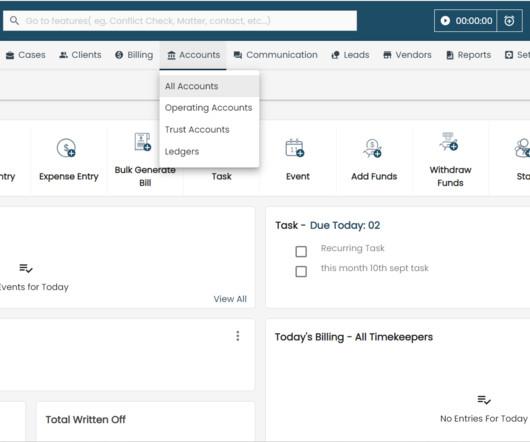This screenshot has height=442, width=530.
Task: Click the Event calendar icon
Action: tap(295, 148)
